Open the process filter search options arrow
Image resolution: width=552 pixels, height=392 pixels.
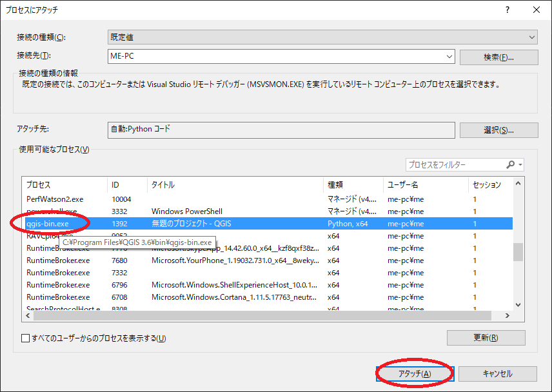point(520,164)
